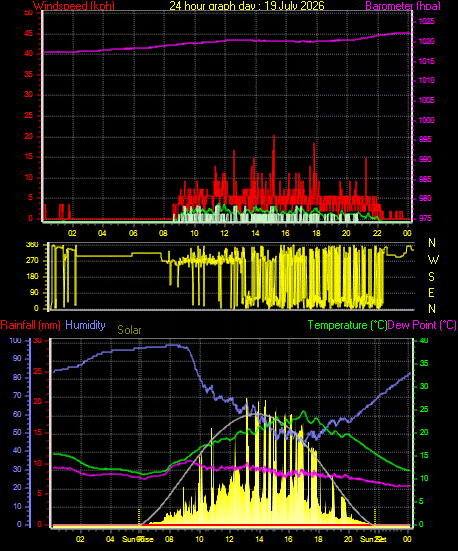458x551 pixels.
Task: Click the Sunrise marker label
Action: (x=138, y=539)
